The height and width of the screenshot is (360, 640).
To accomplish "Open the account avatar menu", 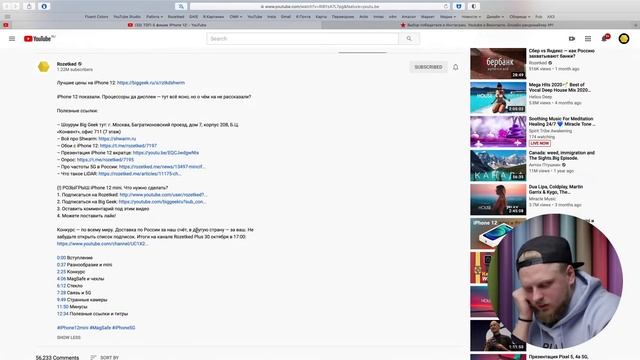I will point(624,39).
